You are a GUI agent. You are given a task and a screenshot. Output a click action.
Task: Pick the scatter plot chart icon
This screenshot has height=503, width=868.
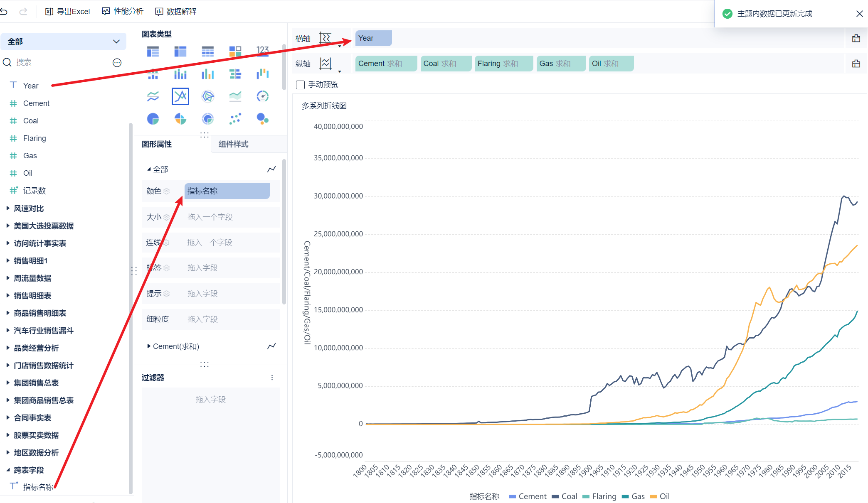[235, 119]
